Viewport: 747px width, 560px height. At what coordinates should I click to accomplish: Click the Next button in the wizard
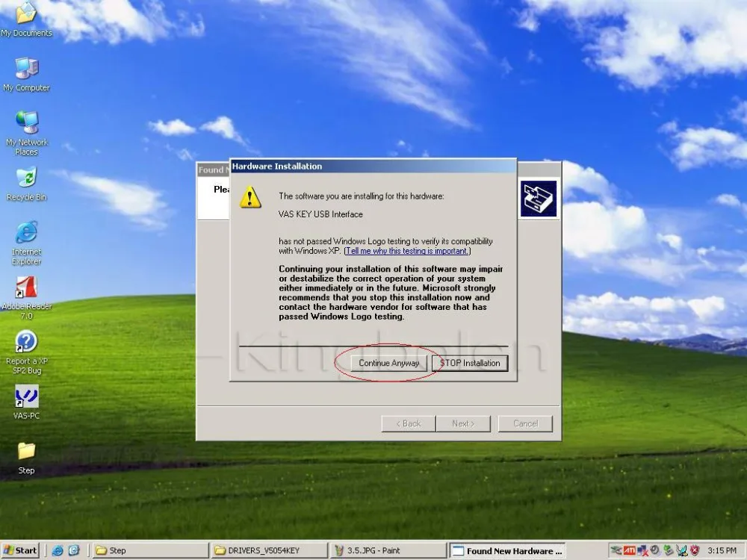pyautogui.click(x=463, y=423)
